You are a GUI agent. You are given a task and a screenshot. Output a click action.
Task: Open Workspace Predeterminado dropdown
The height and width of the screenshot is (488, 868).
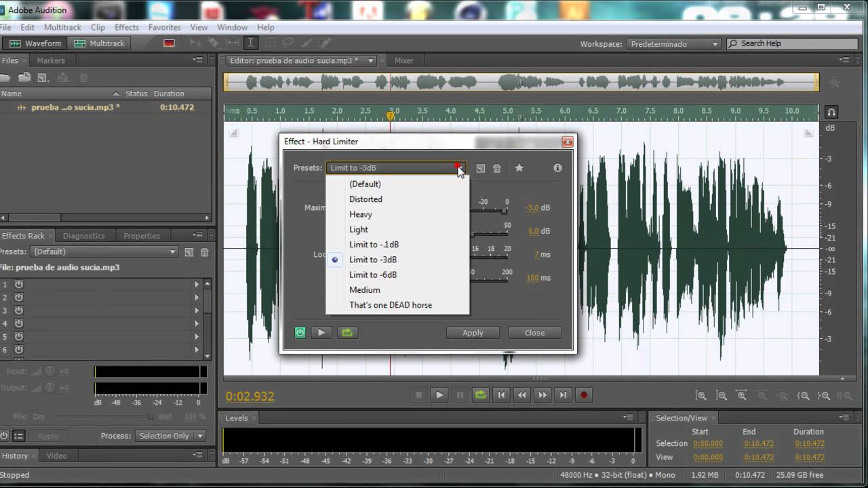pyautogui.click(x=673, y=43)
